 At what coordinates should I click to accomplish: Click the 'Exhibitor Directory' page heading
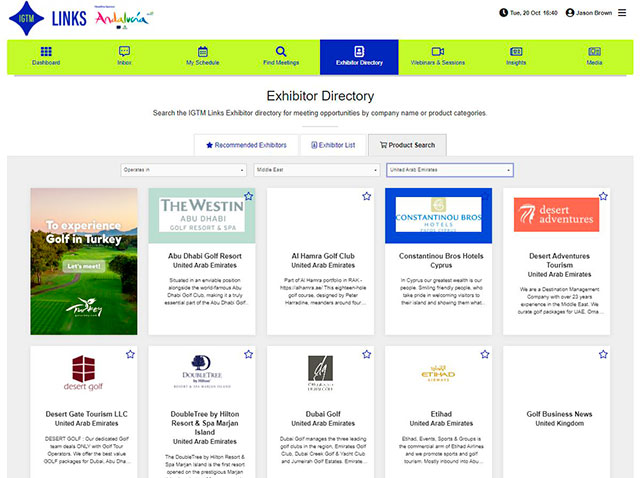320,96
